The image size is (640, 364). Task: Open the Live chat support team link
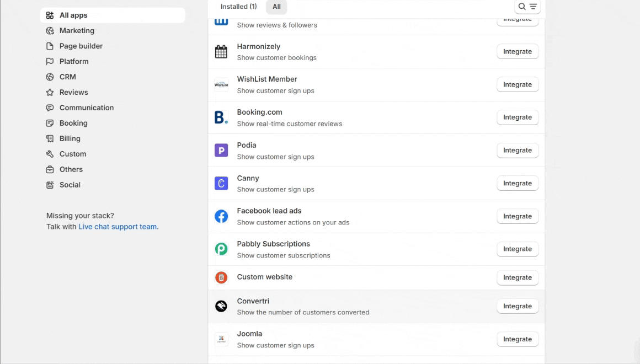[x=118, y=227]
